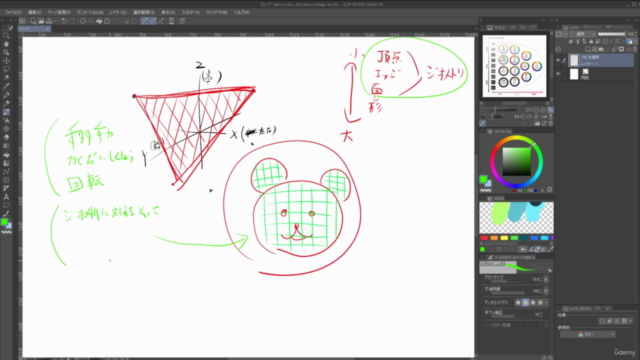This screenshot has height=360, width=640.
Task: Open the blending mode dropdown in layer panel
Action: coord(581,34)
